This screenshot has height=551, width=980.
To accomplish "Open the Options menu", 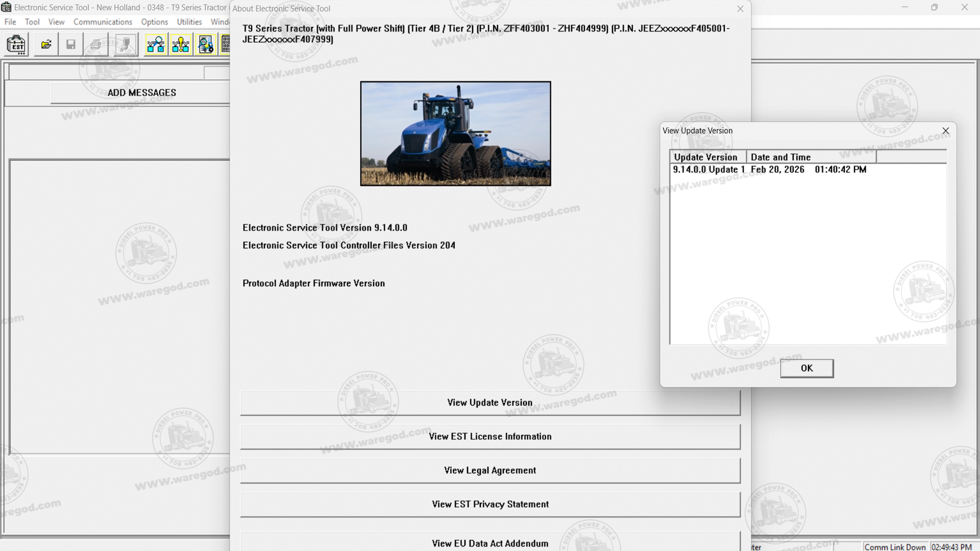I will coord(155,22).
